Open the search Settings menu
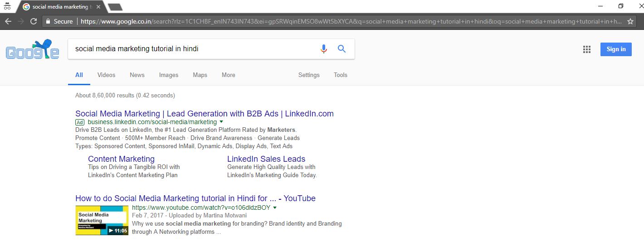This screenshot has width=644, height=246. [309, 75]
